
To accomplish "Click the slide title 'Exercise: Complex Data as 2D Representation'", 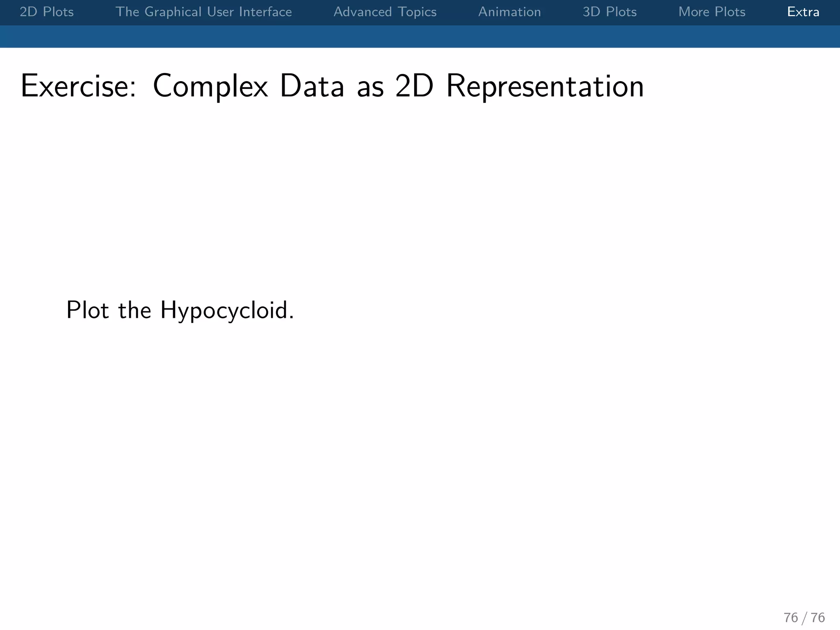I will [x=332, y=86].
